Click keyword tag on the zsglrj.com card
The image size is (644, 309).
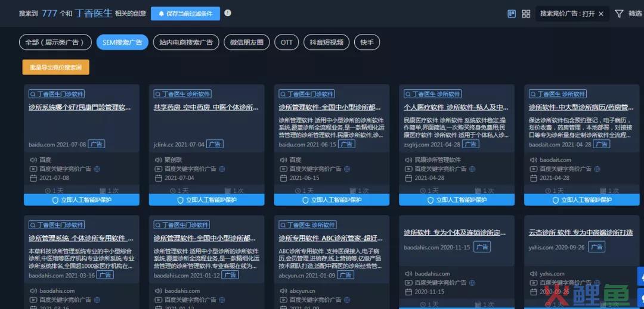pos(433,94)
